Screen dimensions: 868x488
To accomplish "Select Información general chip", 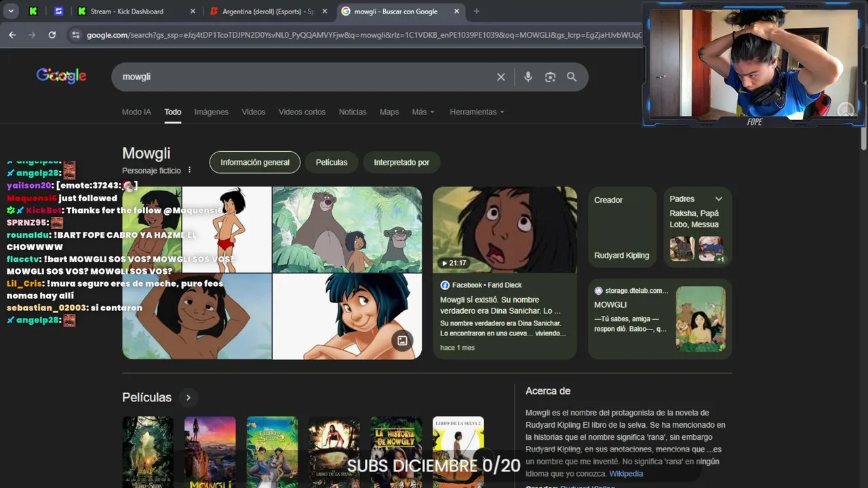I will point(255,162).
